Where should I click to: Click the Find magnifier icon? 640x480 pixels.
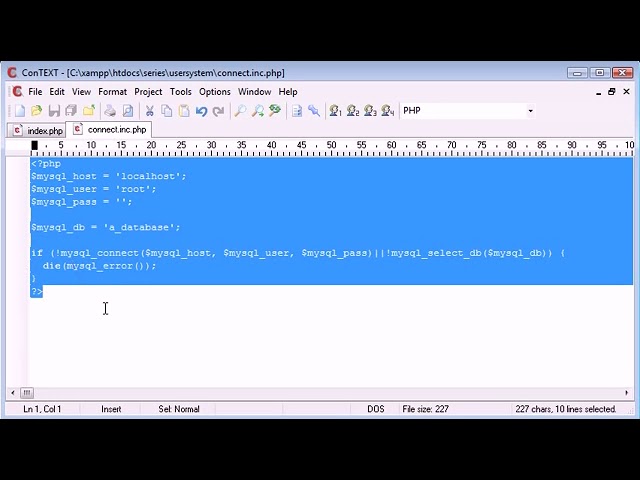click(x=240, y=111)
